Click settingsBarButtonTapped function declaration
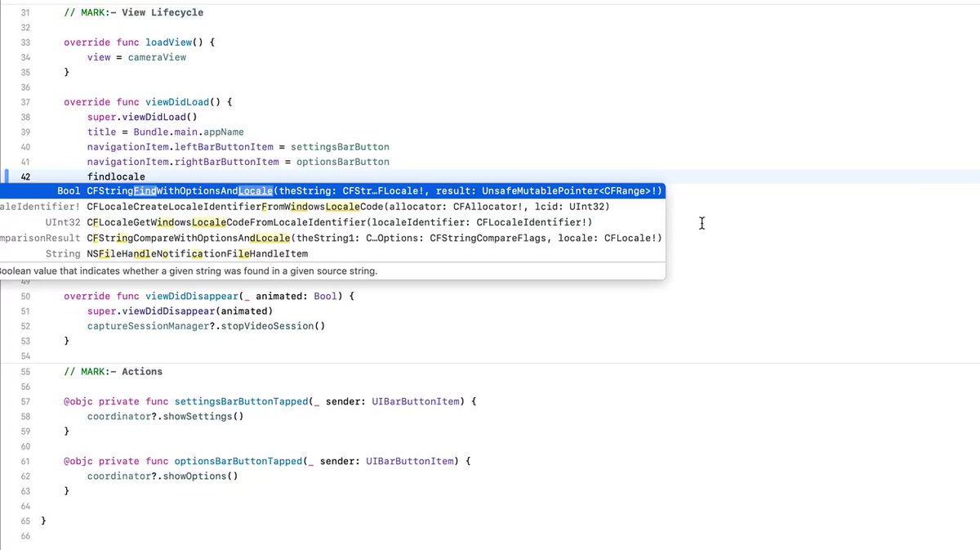This screenshot has height=550, width=980. click(x=269, y=401)
